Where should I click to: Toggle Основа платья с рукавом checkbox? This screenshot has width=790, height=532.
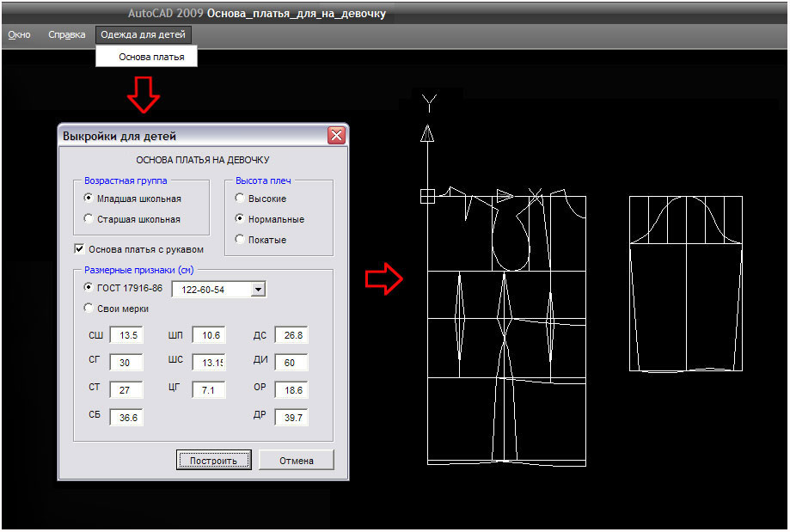tap(80, 250)
